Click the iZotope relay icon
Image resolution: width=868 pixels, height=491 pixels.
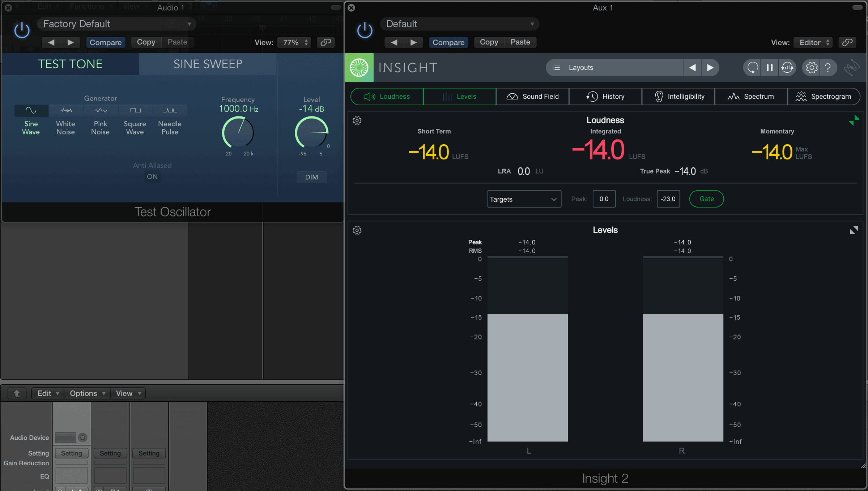click(x=852, y=68)
